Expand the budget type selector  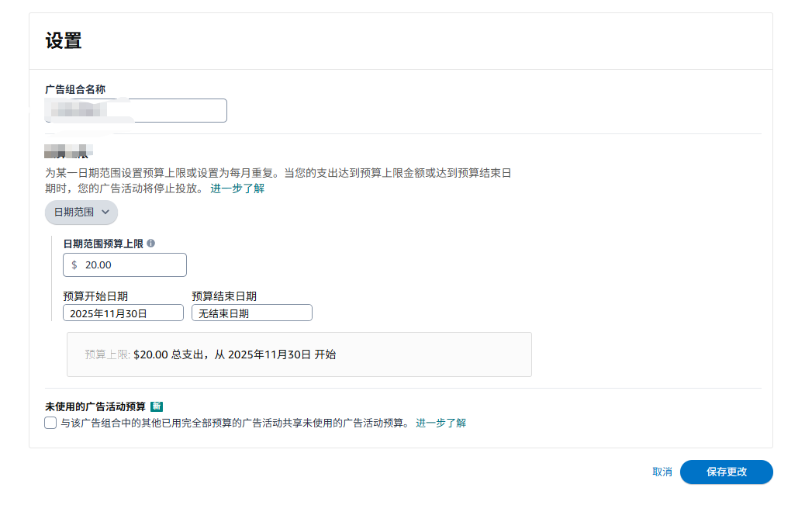click(81, 212)
